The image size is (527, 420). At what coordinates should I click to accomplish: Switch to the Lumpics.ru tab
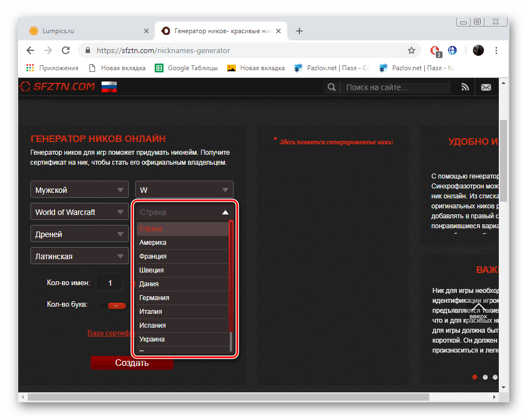click(89, 31)
